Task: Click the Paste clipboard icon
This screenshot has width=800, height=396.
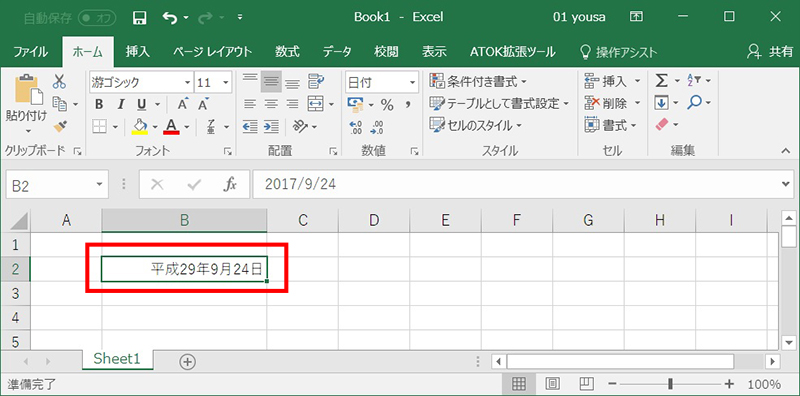Action: (28, 89)
